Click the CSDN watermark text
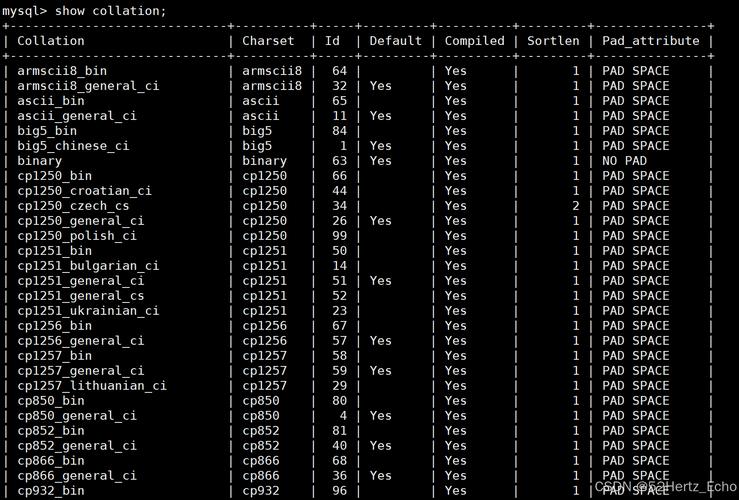Viewport: 739px width, 500px height. [665, 486]
